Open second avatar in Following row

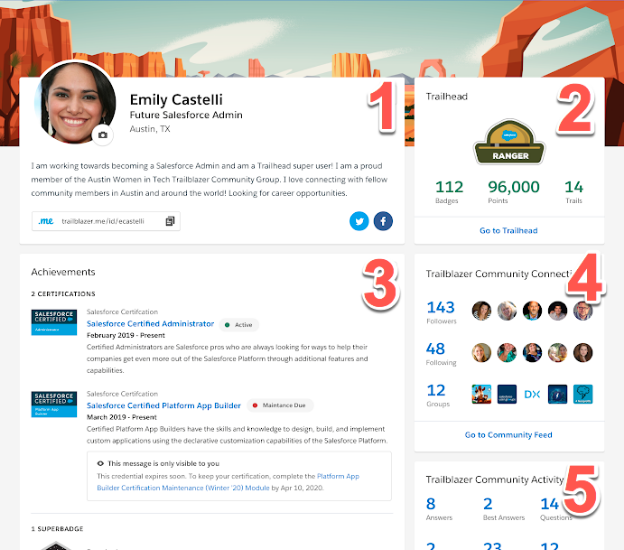point(507,353)
